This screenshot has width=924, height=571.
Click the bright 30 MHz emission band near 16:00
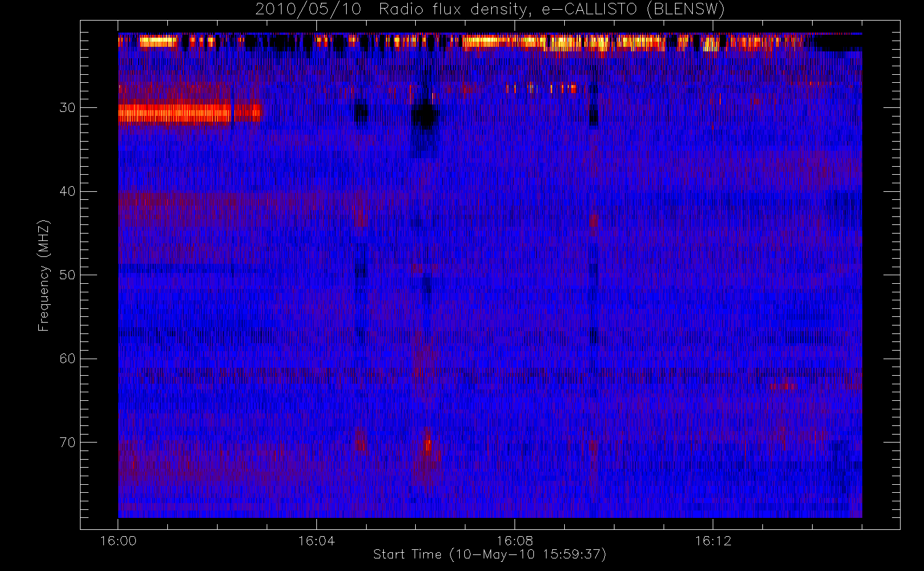tap(174, 113)
